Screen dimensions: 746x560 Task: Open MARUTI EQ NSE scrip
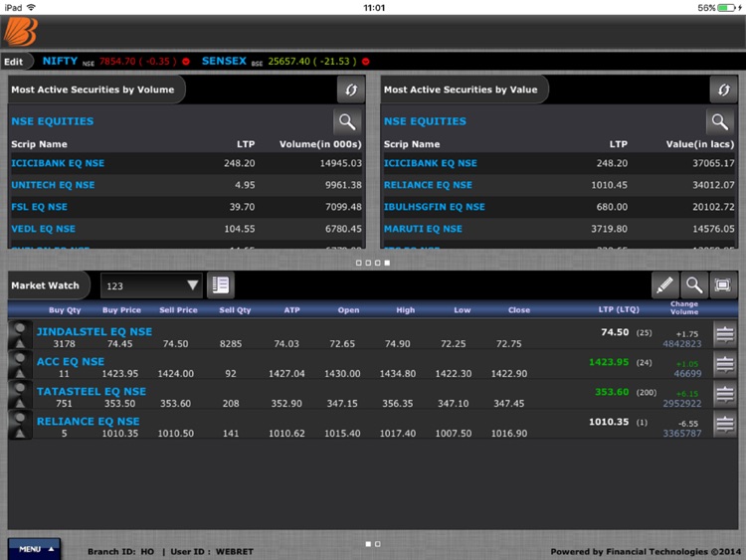(423, 229)
